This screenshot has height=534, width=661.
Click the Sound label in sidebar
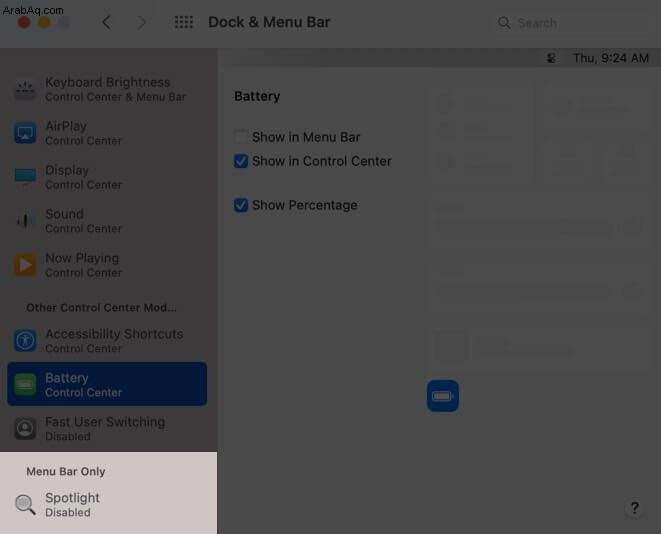coord(64,214)
